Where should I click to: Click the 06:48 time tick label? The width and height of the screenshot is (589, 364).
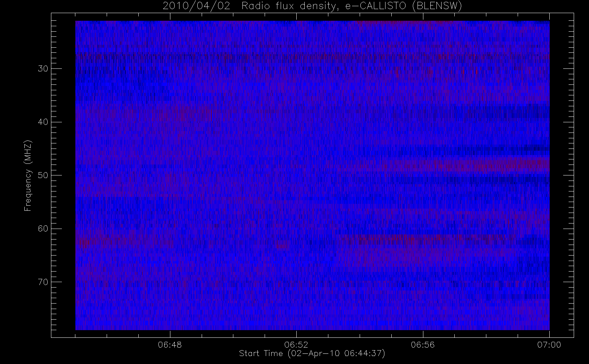coord(170,345)
